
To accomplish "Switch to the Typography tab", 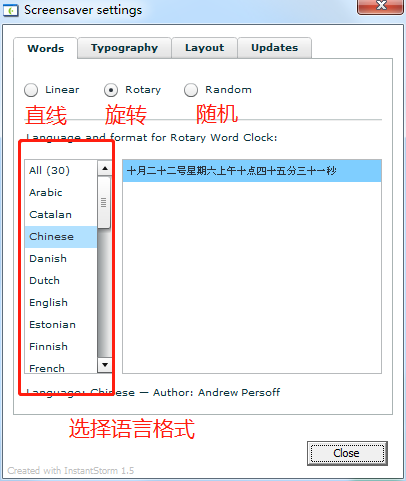I will [x=124, y=48].
